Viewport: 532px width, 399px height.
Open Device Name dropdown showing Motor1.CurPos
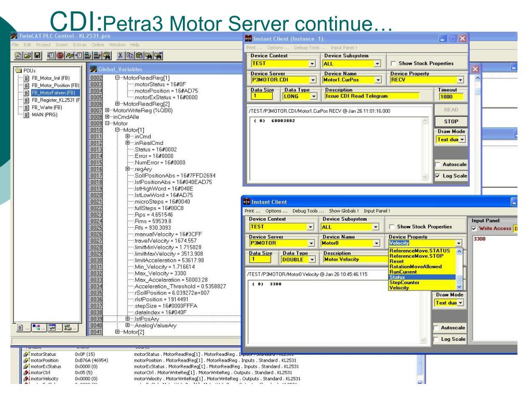[378, 80]
